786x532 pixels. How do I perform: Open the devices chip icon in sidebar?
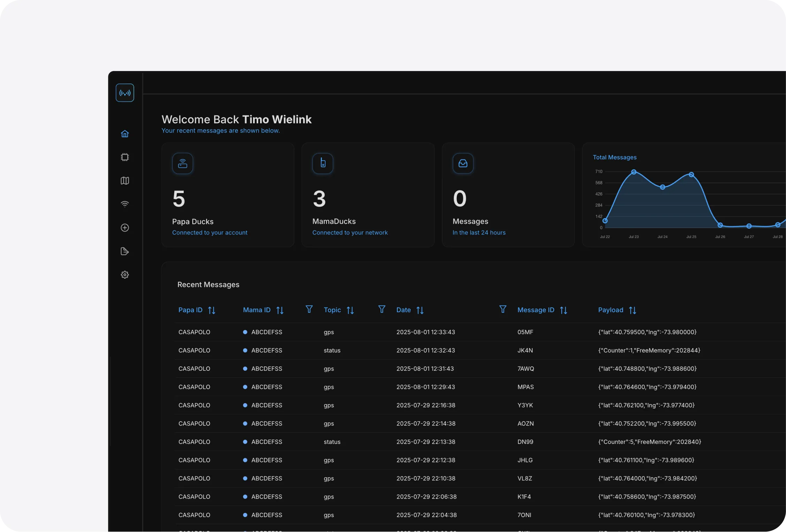[125, 157]
